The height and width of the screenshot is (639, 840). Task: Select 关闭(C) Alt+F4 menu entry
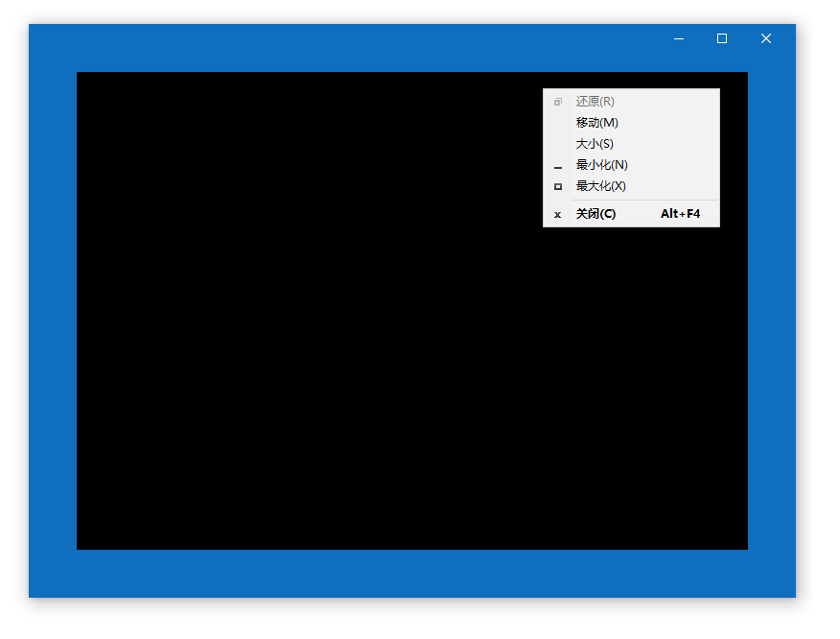click(631, 214)
